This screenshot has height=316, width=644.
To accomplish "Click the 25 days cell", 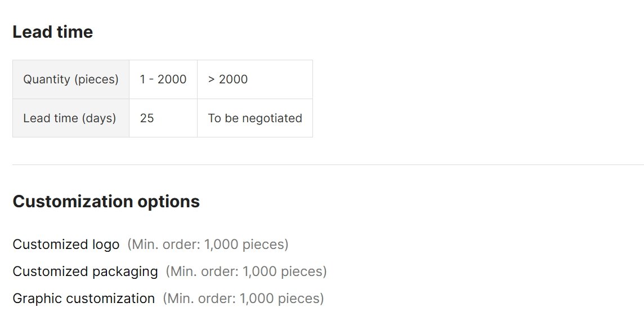I will tap(163, 118).
